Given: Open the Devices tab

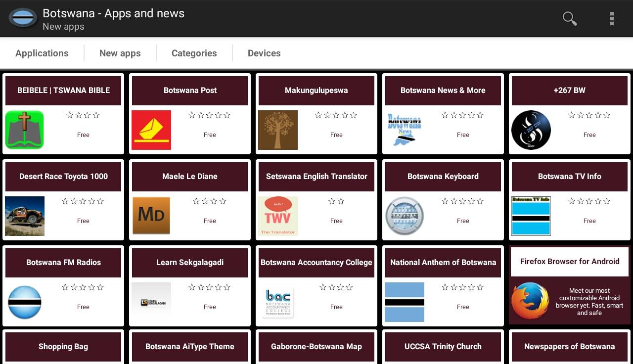Looking at the screenshot, I should 264,53.
